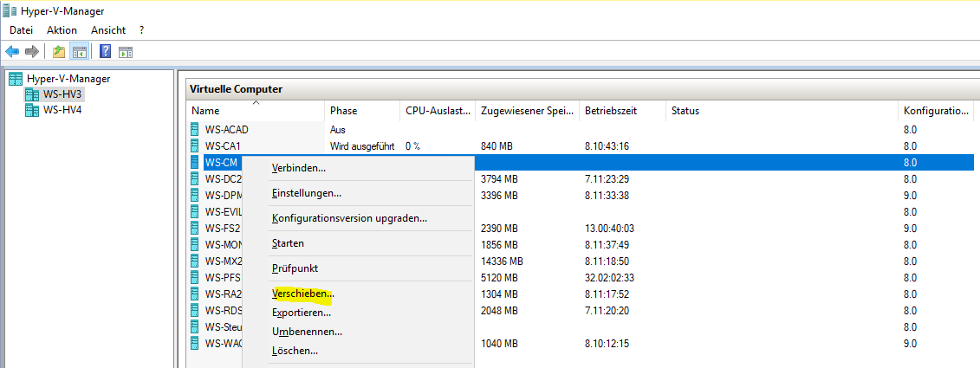This screenshot has width=980, height=368.
Task: Sort by the Phase column header
Action: (362, 111)
